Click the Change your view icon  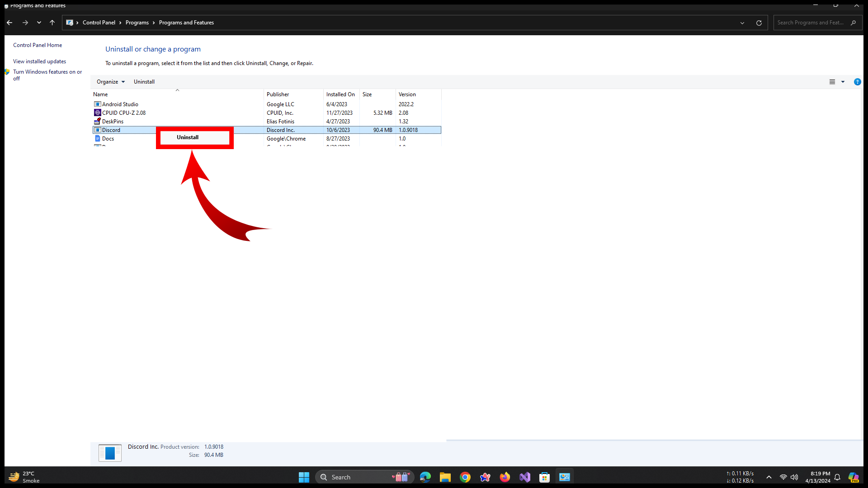coord(832,82)
